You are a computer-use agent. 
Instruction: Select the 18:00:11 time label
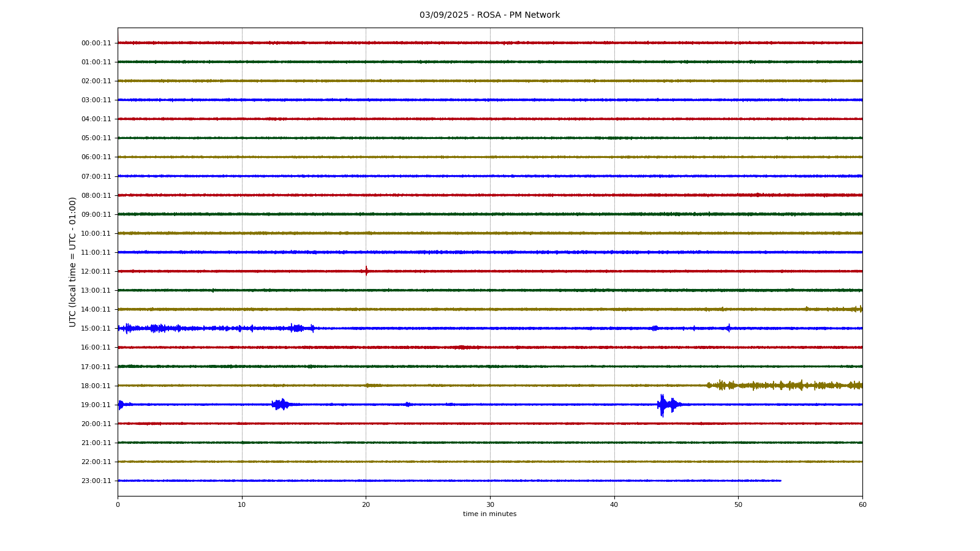click(96, 386)
